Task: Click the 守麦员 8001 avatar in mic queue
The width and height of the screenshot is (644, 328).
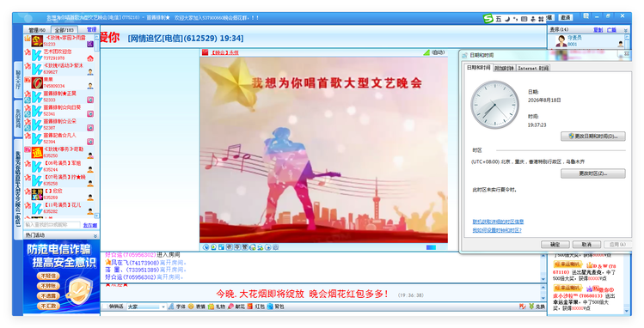Action: click(561, 40)
